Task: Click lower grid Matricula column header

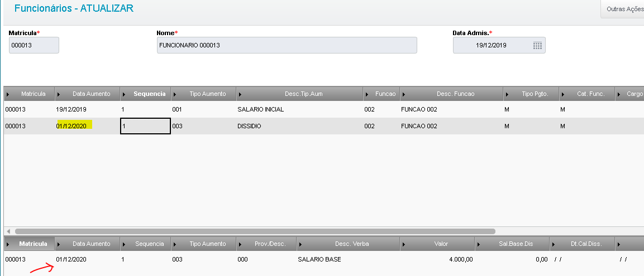Action: coord(29,244)
